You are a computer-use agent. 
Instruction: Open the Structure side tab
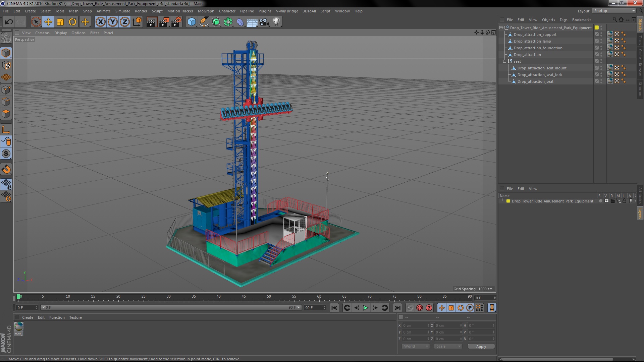(x=640, y=89)
